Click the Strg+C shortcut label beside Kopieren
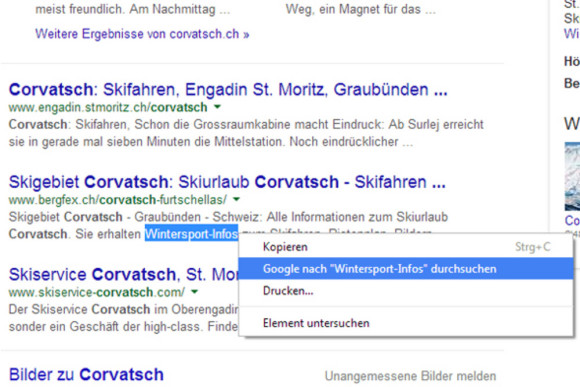Viewport: 580px width, 387px height. (x=533, y=247)
